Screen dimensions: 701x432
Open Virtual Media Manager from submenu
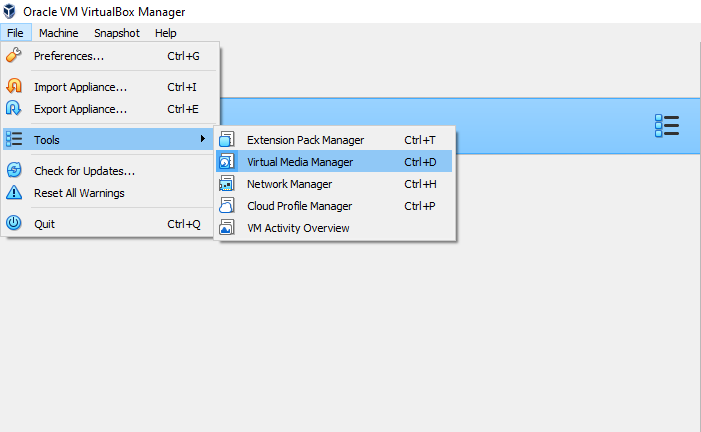pos(334,161)
